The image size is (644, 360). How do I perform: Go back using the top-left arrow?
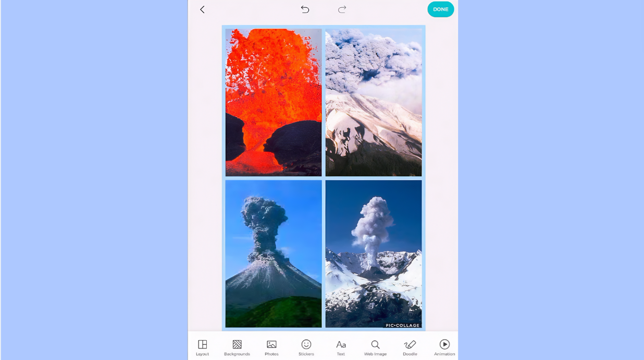[x=202, y=9]
